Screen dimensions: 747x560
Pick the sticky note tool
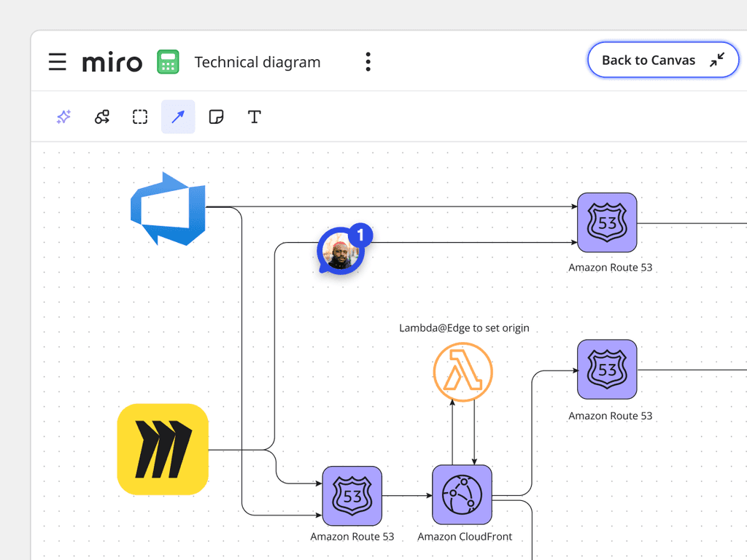[216, 117]
